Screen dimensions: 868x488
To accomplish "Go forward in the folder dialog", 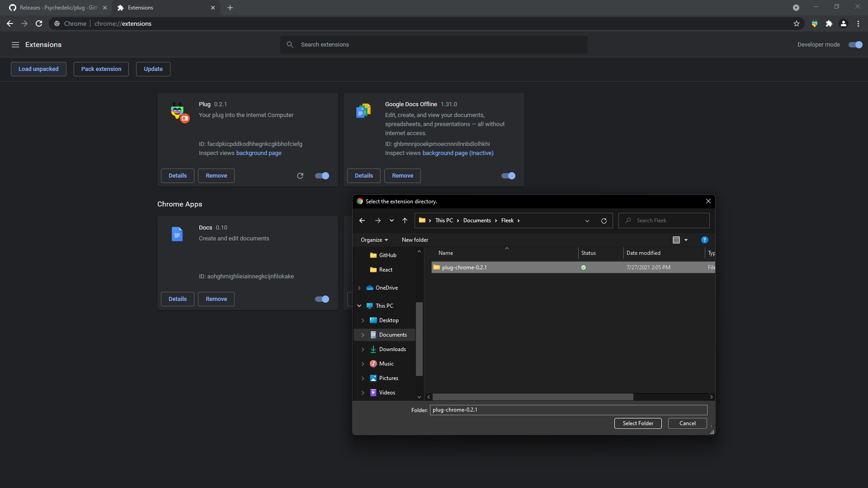I will click(378, 221).
